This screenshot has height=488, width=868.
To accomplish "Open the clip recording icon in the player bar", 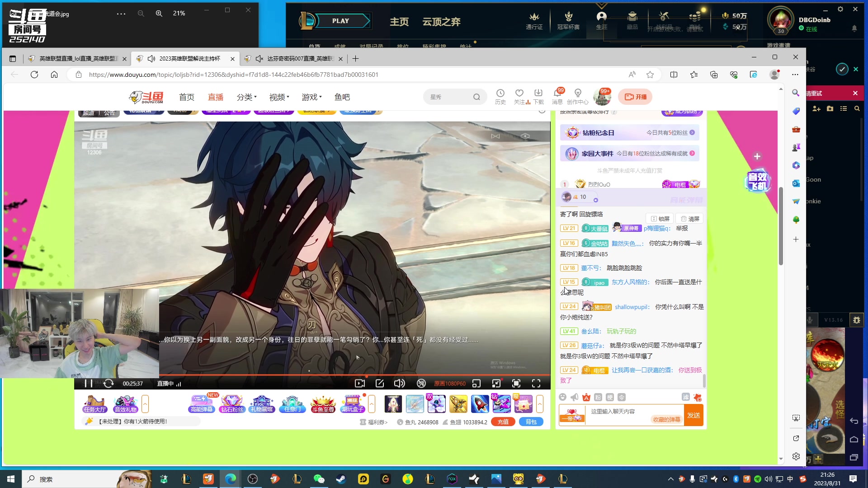I will 360,383.
